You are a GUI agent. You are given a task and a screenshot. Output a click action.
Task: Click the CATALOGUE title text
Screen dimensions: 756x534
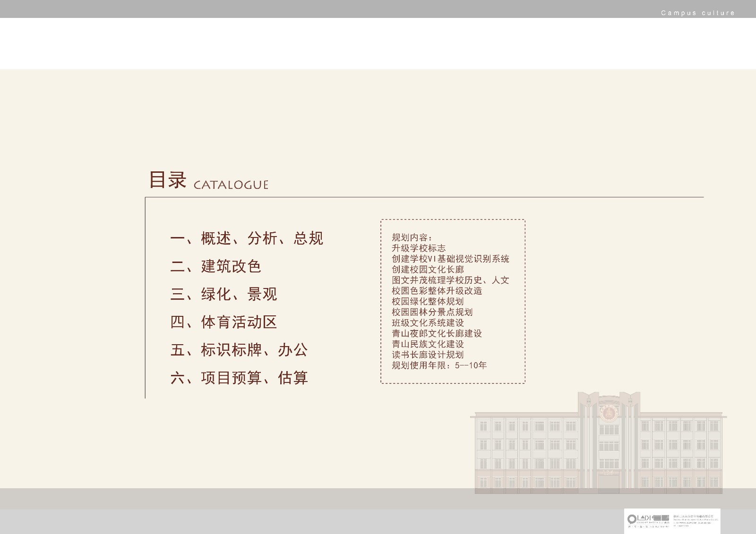(231, 185)
